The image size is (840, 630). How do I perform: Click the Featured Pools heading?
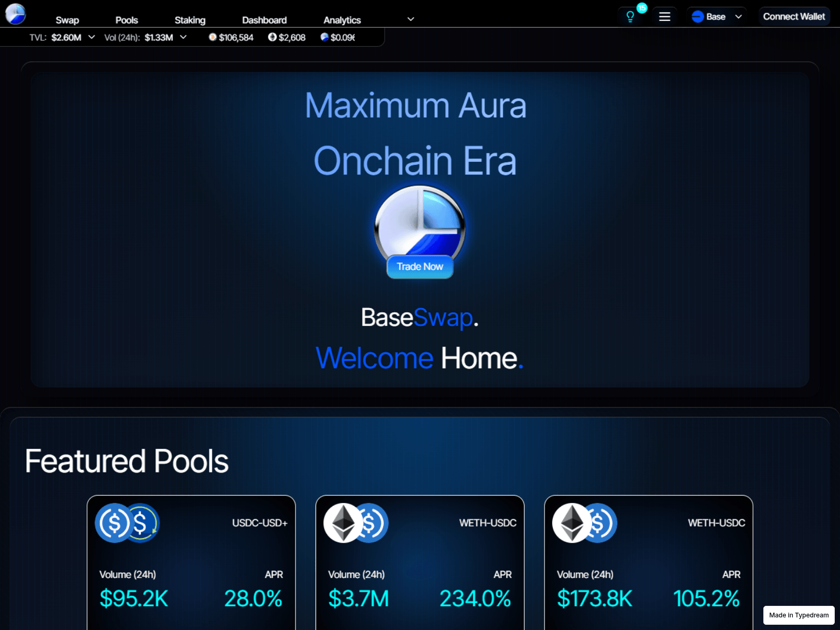tap(127, 461)
